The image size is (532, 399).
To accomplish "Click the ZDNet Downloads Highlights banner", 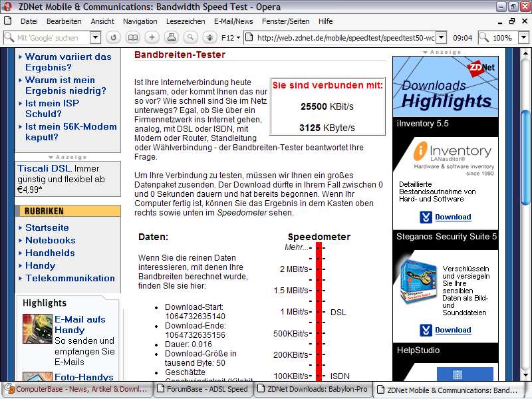I will (446, 86).
